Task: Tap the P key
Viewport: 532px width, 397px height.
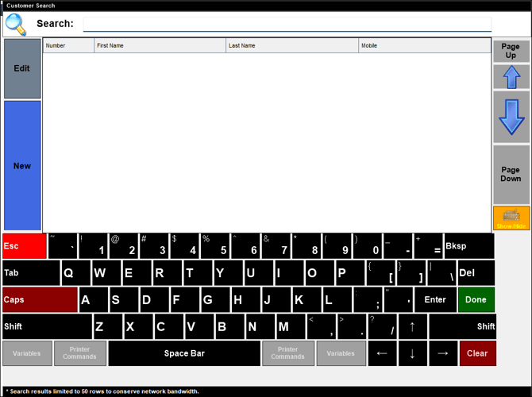Action: pos(350,273)
